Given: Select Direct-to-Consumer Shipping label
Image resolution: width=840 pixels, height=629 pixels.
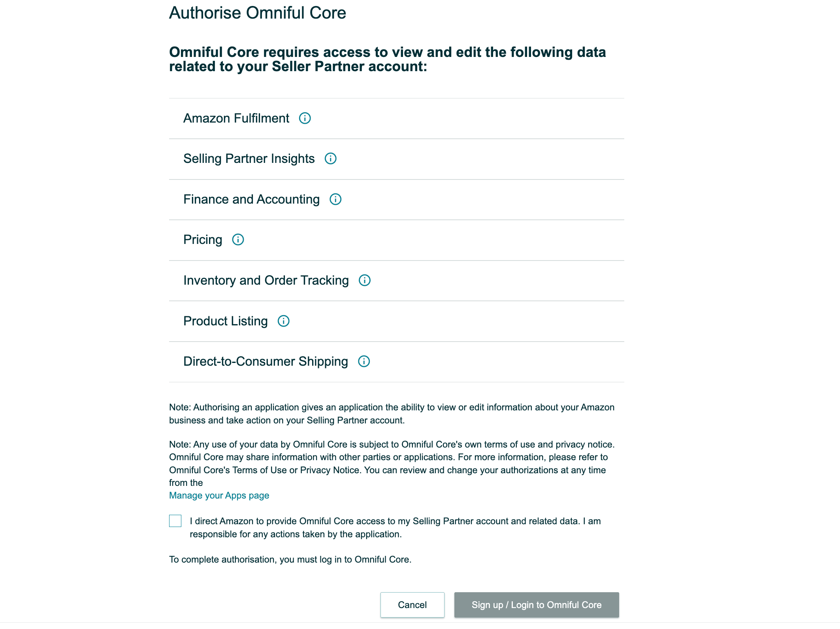Looking at the screenshot, I should click(x=266, y=361).
